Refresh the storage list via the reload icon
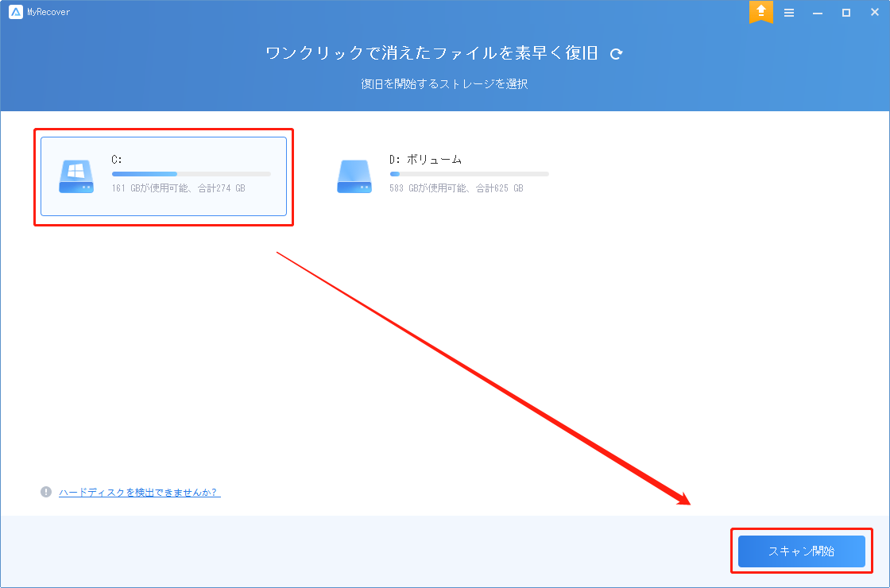890x588 pixels. (x=616, y=52)
